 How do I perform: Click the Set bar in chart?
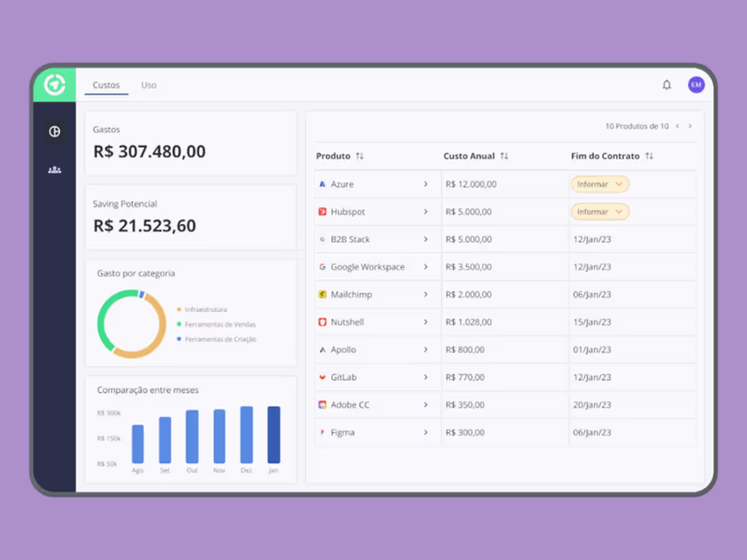(x=165, y=440)
